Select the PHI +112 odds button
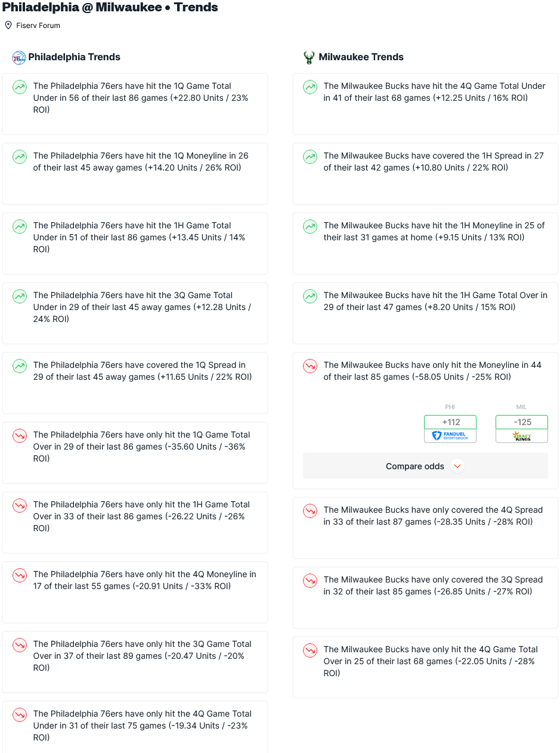The height and width of the screenshot is (753, 560). pos(450,422)
